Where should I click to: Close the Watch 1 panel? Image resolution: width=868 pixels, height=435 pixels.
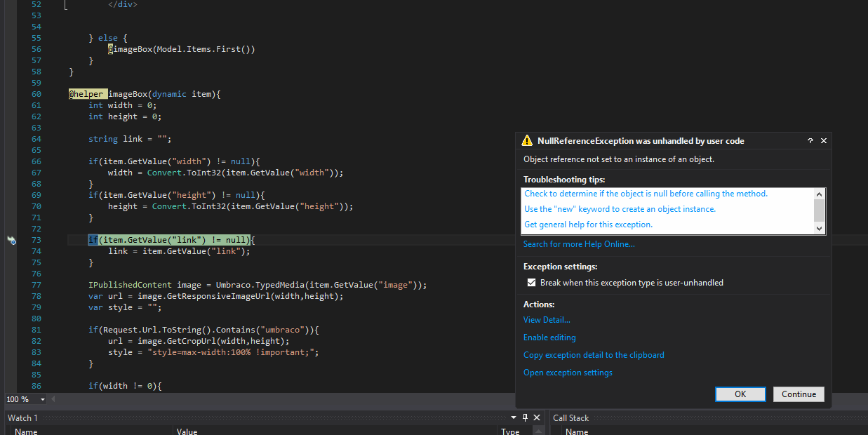click(537, 418)
